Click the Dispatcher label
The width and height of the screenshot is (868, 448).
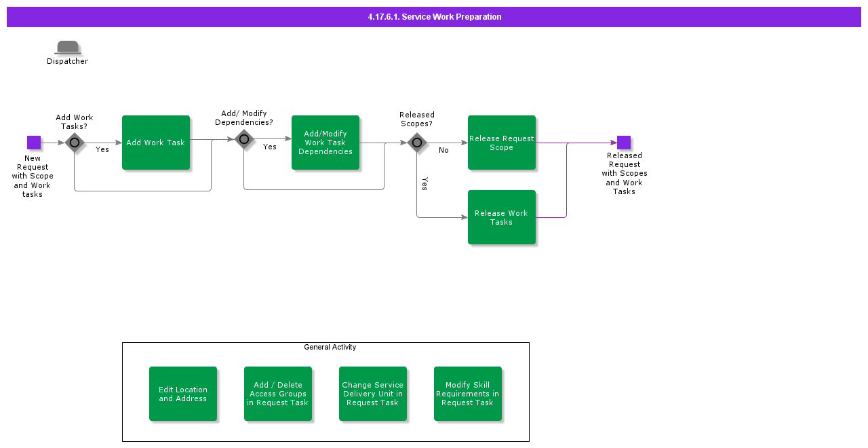[68, 61]
